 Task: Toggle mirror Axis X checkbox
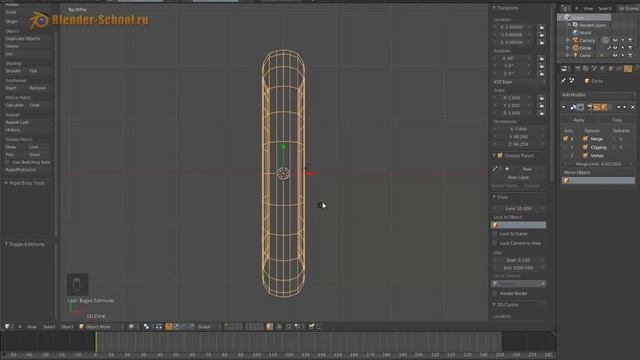pos(566,139)
